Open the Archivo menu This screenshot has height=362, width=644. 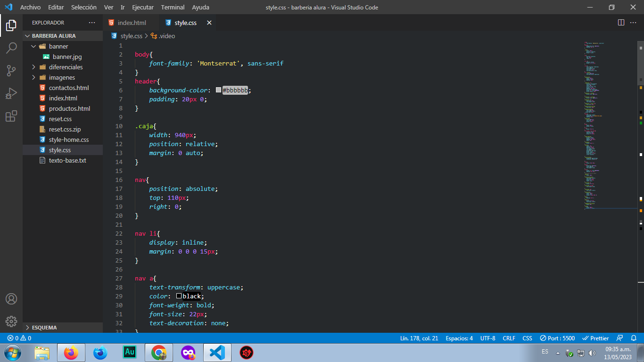30,7
